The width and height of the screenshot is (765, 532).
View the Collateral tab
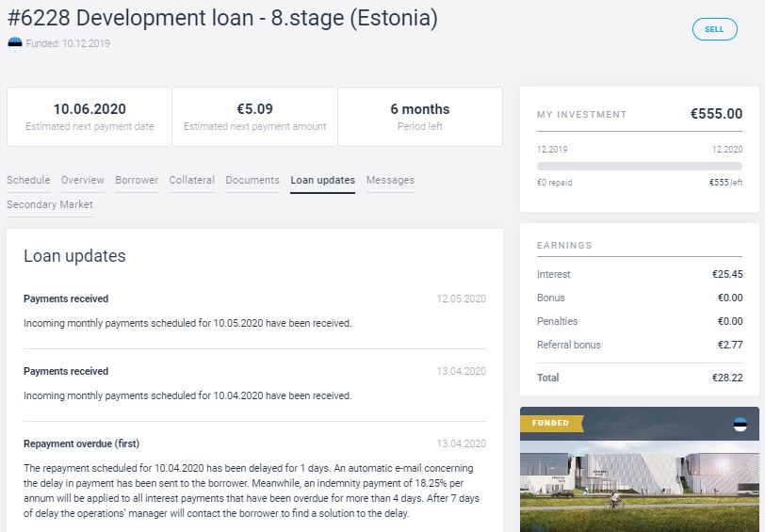[x=192, y=180]
